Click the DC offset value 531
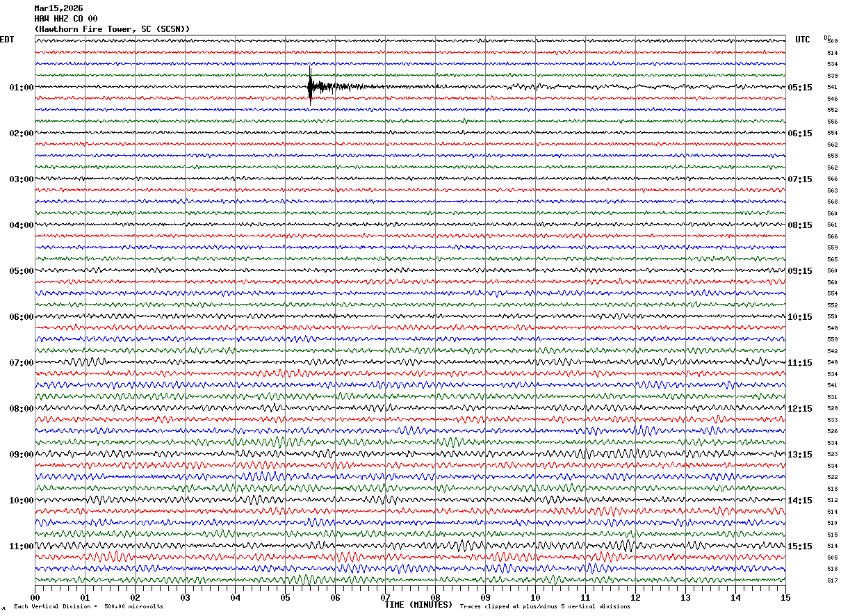 [x=832, y=397]
